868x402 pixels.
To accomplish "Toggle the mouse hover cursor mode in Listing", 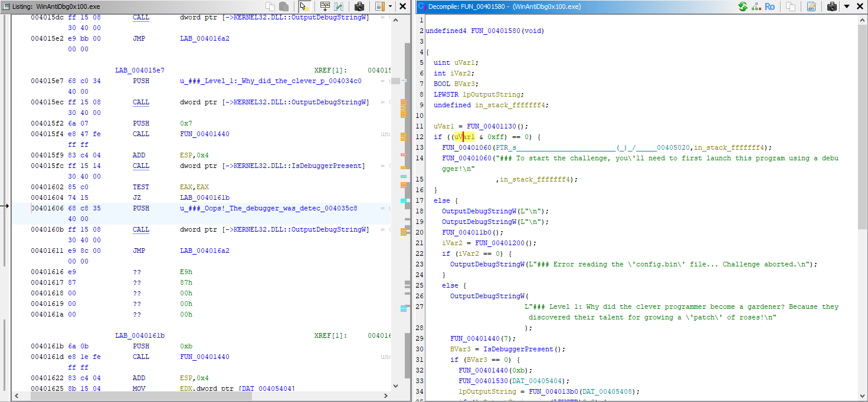I will coord(303,6).
